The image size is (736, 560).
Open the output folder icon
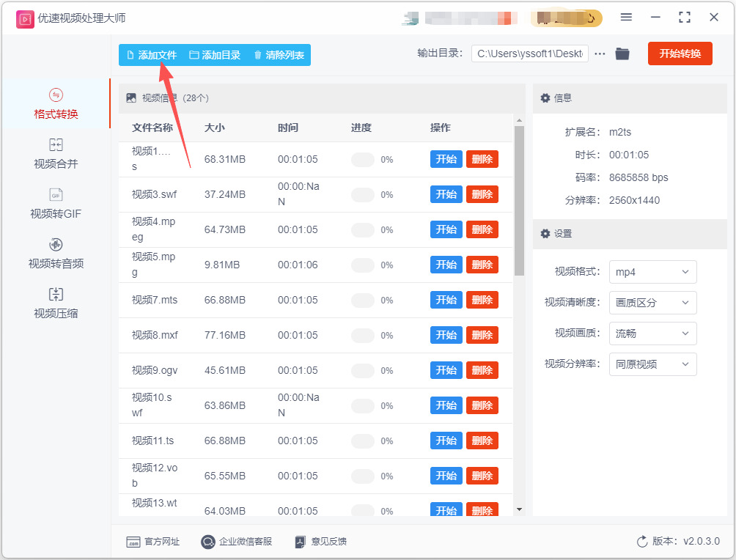[622, 54]
